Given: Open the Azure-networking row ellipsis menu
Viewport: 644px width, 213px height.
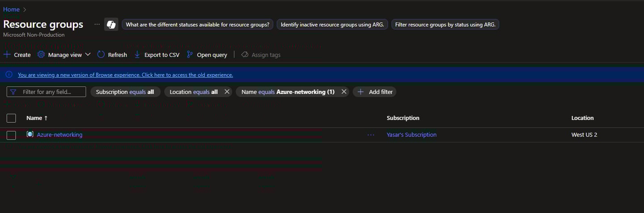Looking at the screenshot, I should 371,135.
